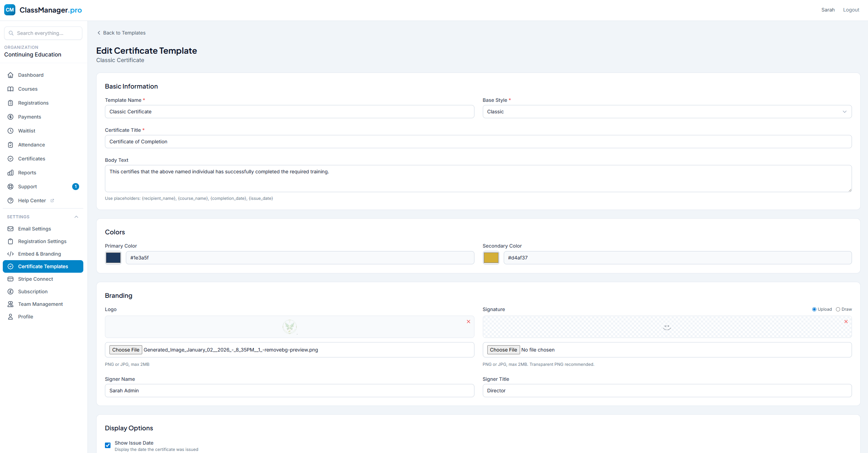Click the Stripe Connect card icon
The image size is (868, 453).
point(11,279)
